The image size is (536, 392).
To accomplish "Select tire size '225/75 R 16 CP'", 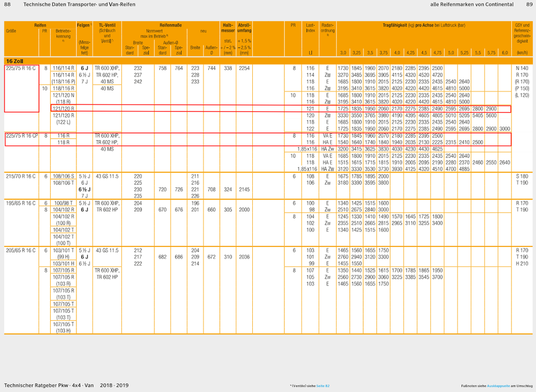I will coord(22,136).
